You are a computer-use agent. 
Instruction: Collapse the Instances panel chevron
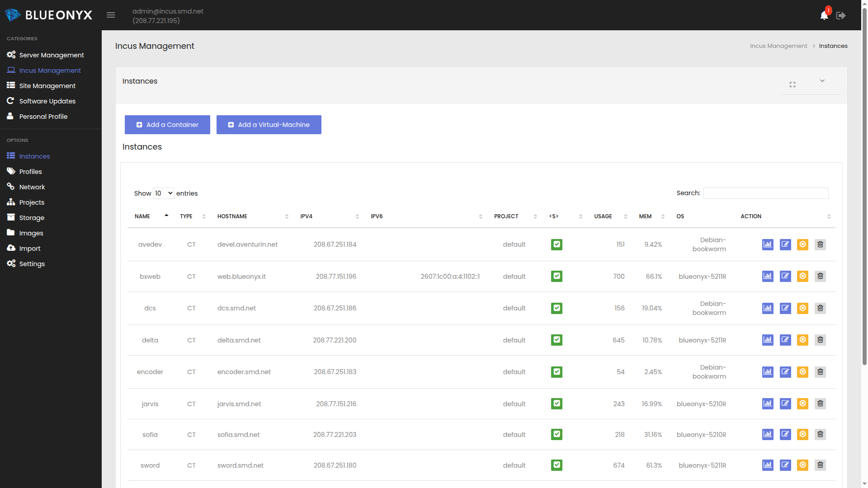[822, 81]
